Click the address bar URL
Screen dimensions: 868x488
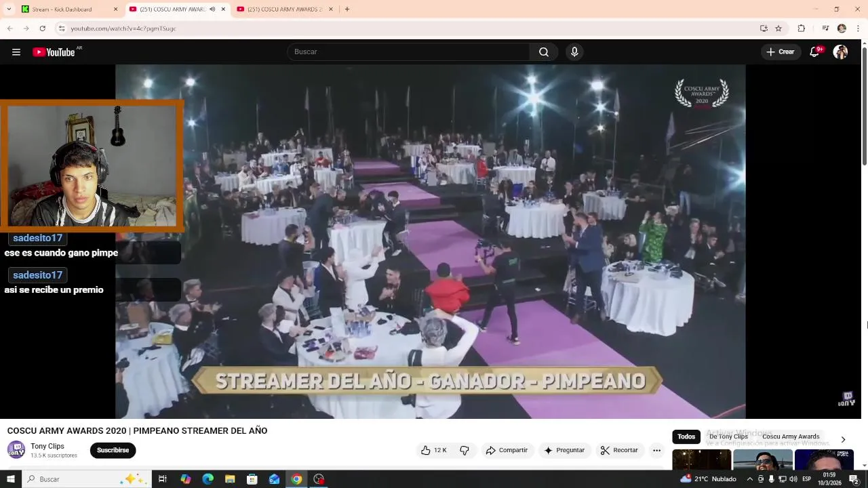[x=123, y=28]
